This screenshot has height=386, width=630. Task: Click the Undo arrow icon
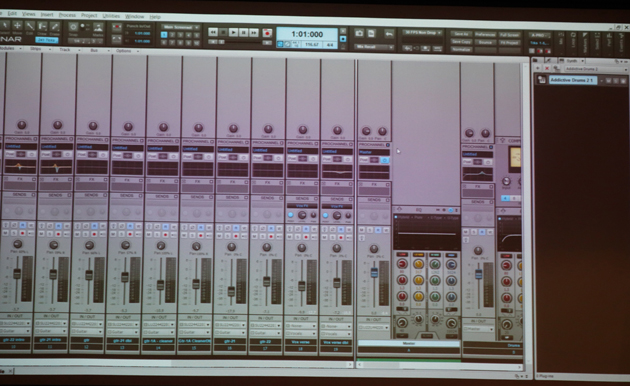[389, 34]
